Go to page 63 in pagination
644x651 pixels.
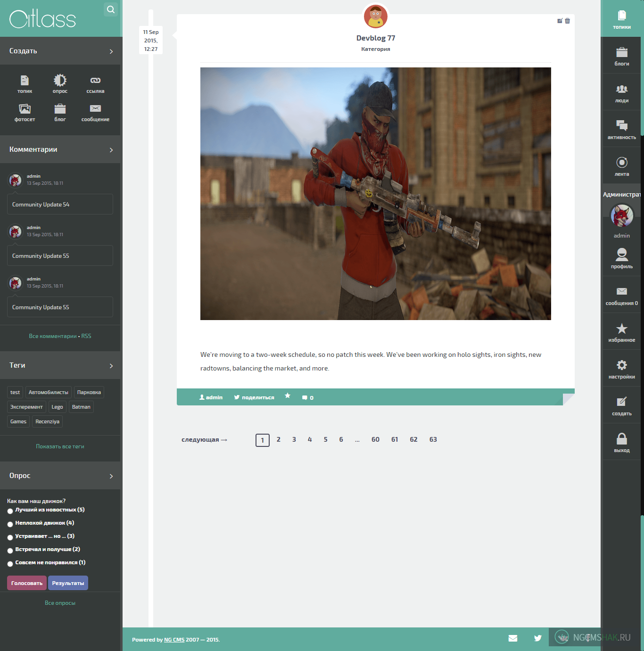(433, 439)
